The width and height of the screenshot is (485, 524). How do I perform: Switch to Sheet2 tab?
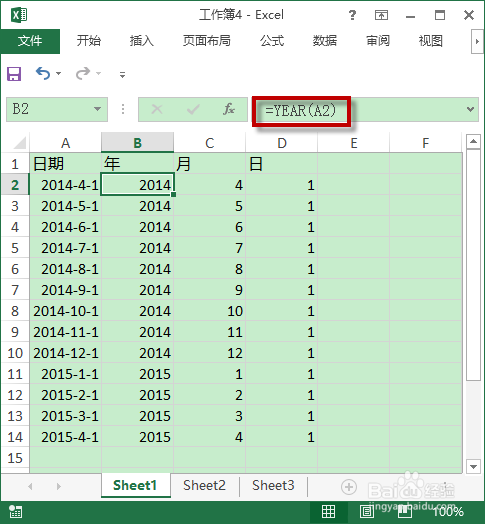click(x=204, y=485)
